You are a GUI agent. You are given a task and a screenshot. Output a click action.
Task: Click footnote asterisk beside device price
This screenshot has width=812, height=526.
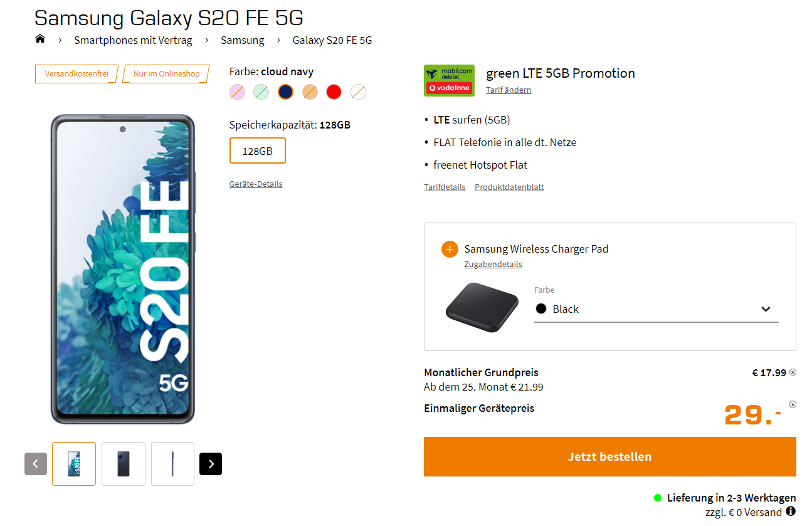pyautogui.click(x=793, y=404)
